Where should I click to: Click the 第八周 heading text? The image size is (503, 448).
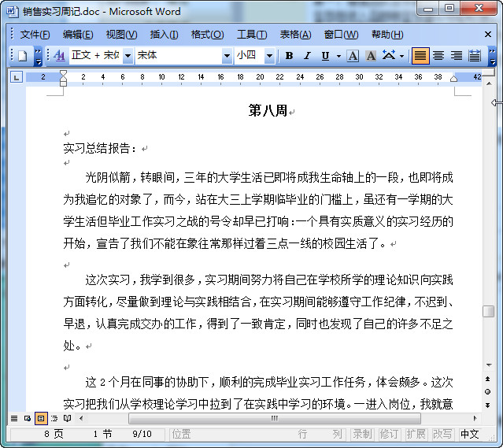coord(268,110)
